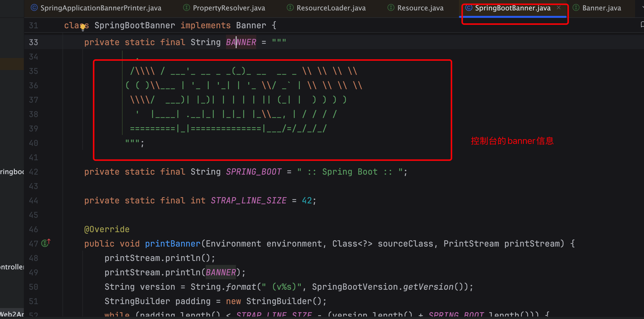Screen dimensions: 644x319
Task: Click the STRAP_LINE_SIZE constant declaration
Action: click(248, 200)
